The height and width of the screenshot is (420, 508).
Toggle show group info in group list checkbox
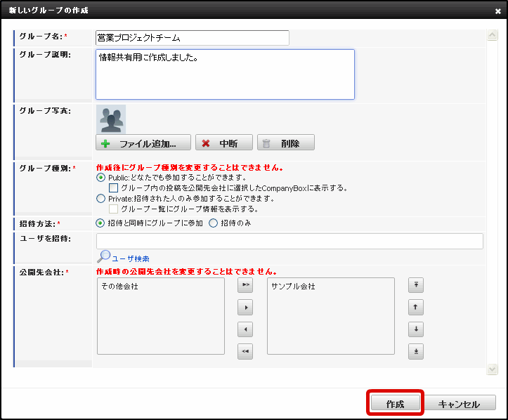[x=113, y=209]
